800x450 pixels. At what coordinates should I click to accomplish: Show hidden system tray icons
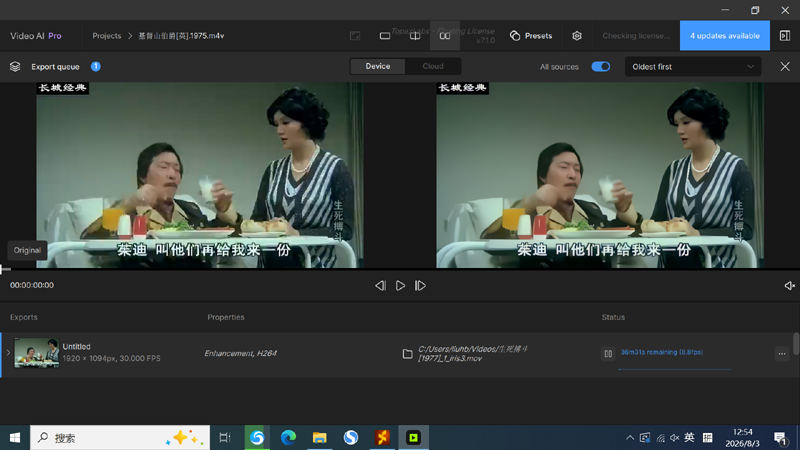[630, 438]
